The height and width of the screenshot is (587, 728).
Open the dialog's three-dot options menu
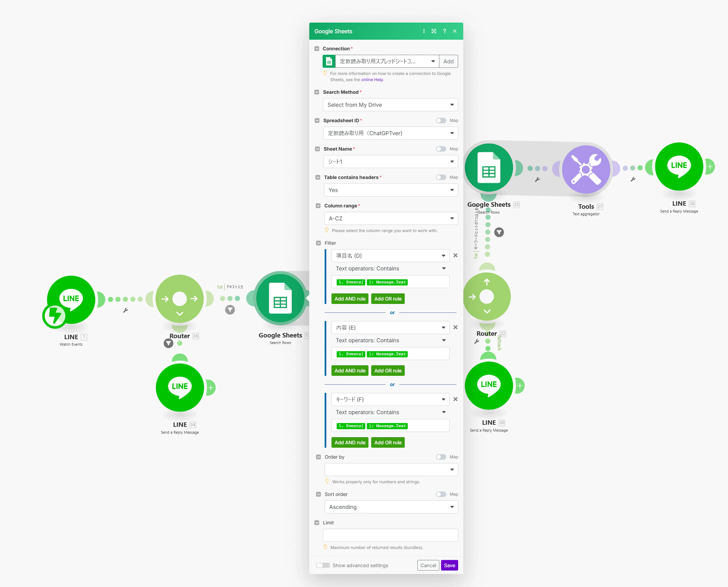(424, 31)
